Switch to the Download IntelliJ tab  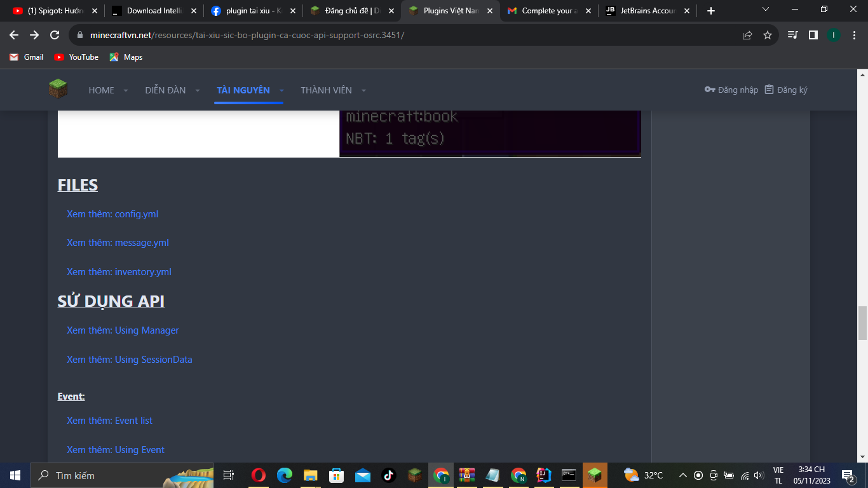[x=154, y=11]
